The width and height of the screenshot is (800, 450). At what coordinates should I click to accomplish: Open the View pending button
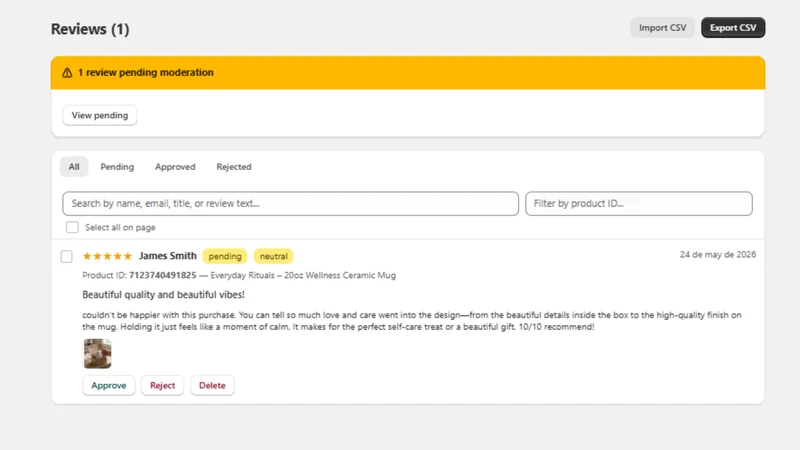tap(99, 115)
